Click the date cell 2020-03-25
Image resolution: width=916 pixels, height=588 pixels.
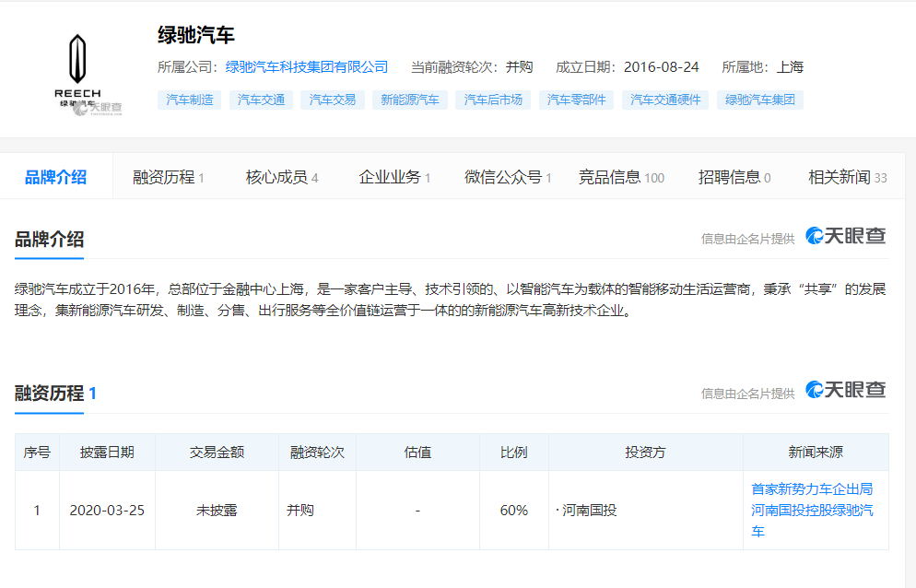pyautogui.click(x=107, y=511)
